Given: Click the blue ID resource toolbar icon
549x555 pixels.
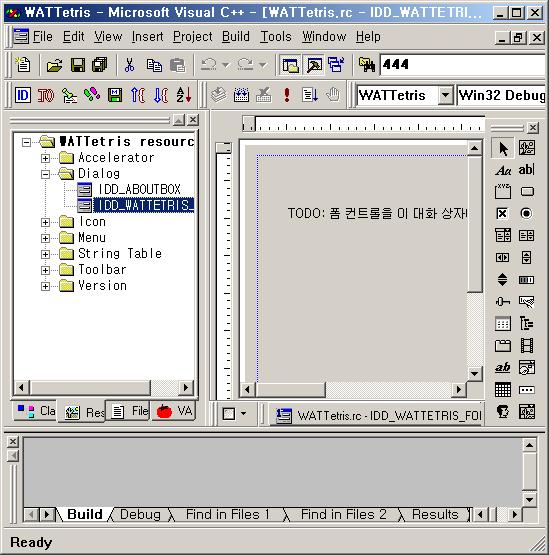Looking at the screenshot, I should [23, 95].
